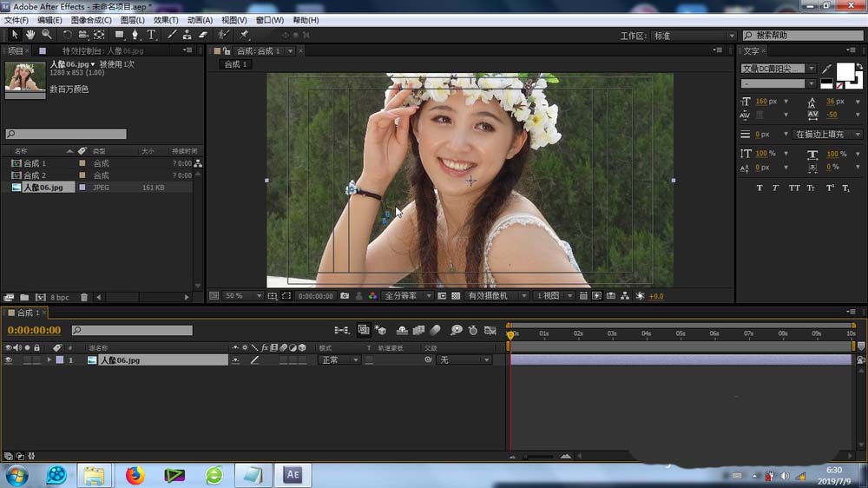Viewport: 868px width, 488px height.
Task: Show channel with RGB color icon
Action: click(372, 296)
